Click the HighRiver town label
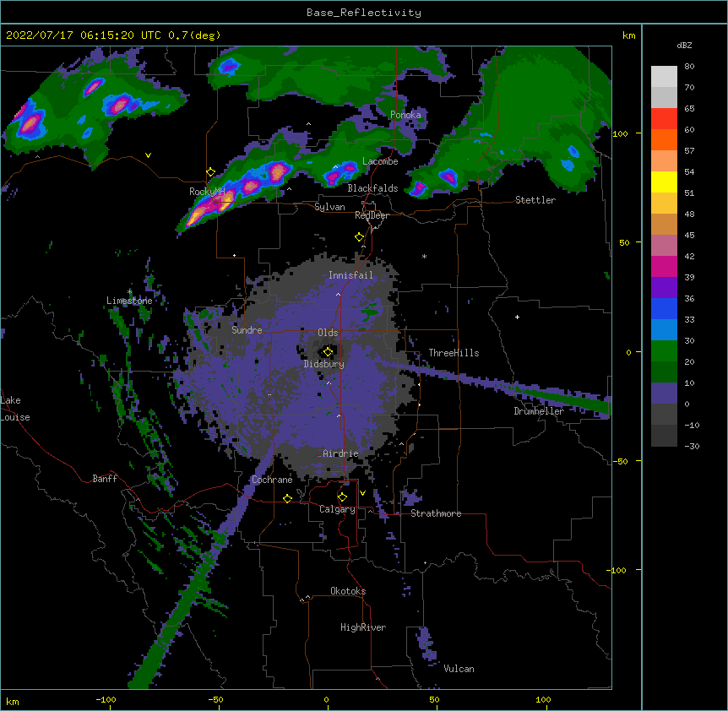Viewport: 728px width, 711px height. point(363,627)
